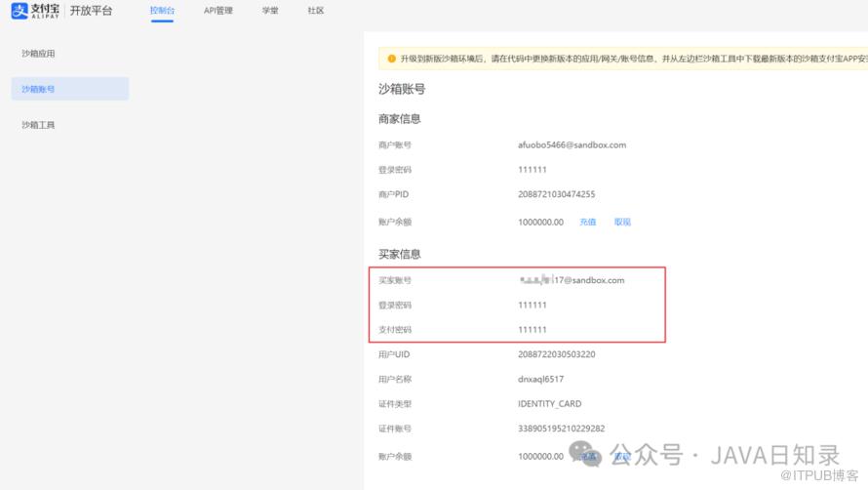Click the 买家信息 section heading

point(399,254)
